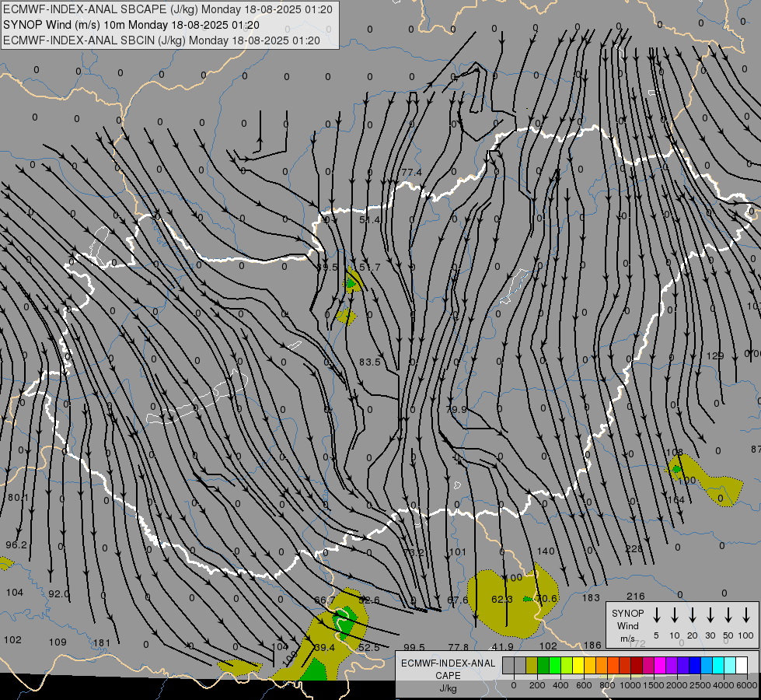Click the 77.8 CAPE value on map
This screenshot has height=700, width=761.
[x=459, y=647]
